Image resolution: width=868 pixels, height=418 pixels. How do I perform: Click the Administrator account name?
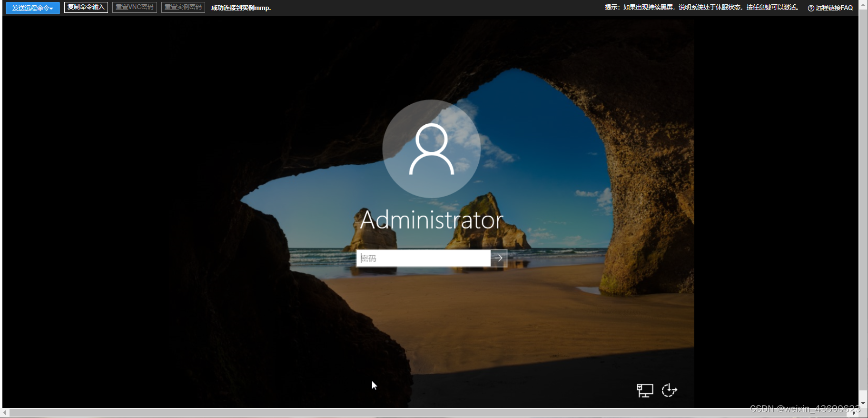pos(432,220)
